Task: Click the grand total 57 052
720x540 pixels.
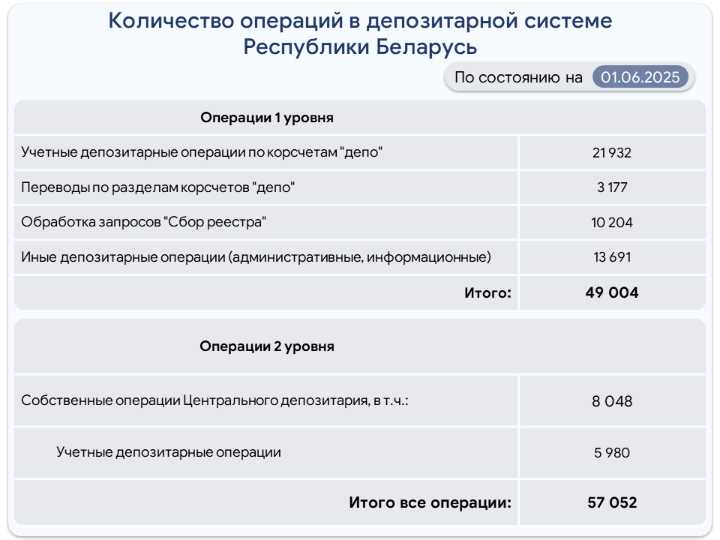Action: click(612, 502)
